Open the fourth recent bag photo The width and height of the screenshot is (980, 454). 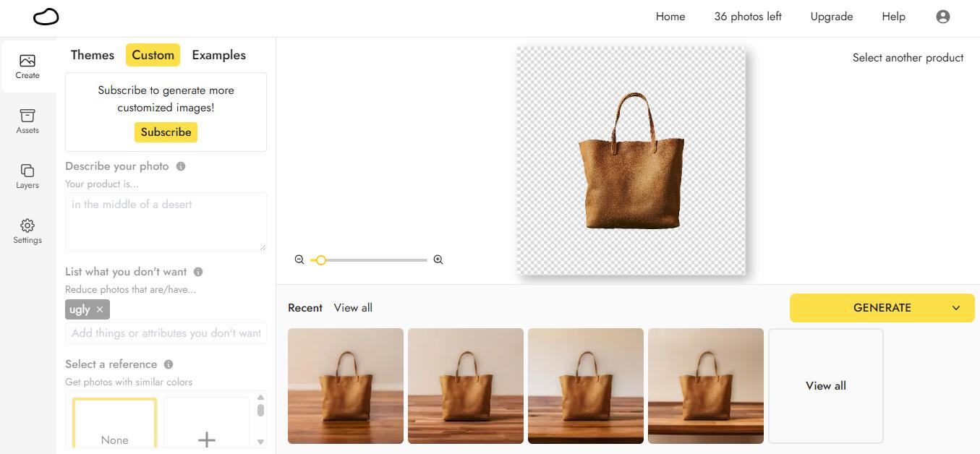706,386
